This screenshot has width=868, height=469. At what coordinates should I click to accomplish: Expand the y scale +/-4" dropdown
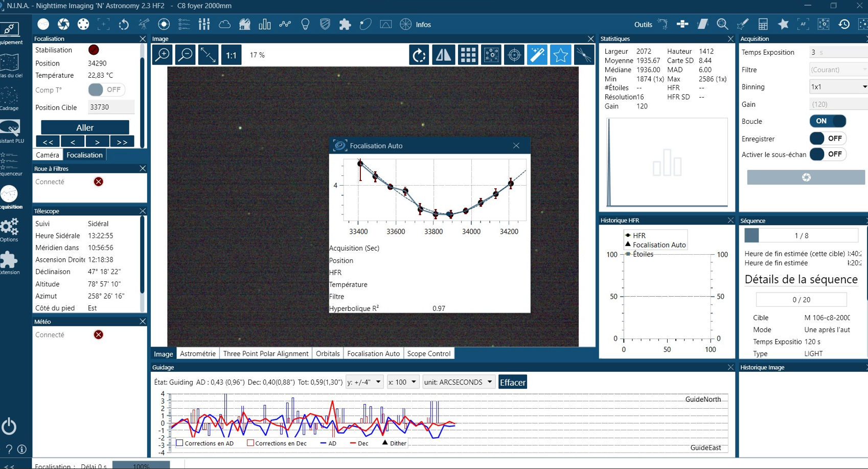364,382
